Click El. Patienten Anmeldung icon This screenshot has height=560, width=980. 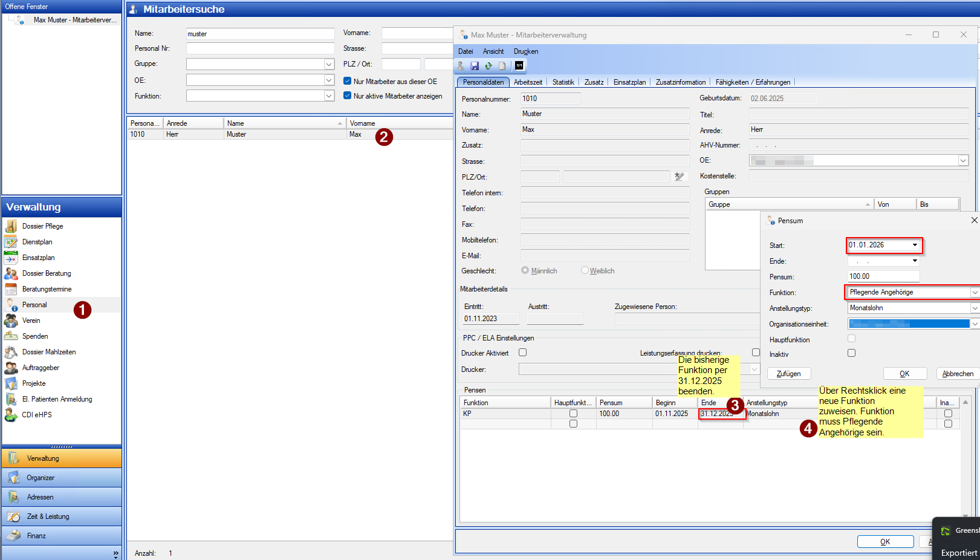11,399
